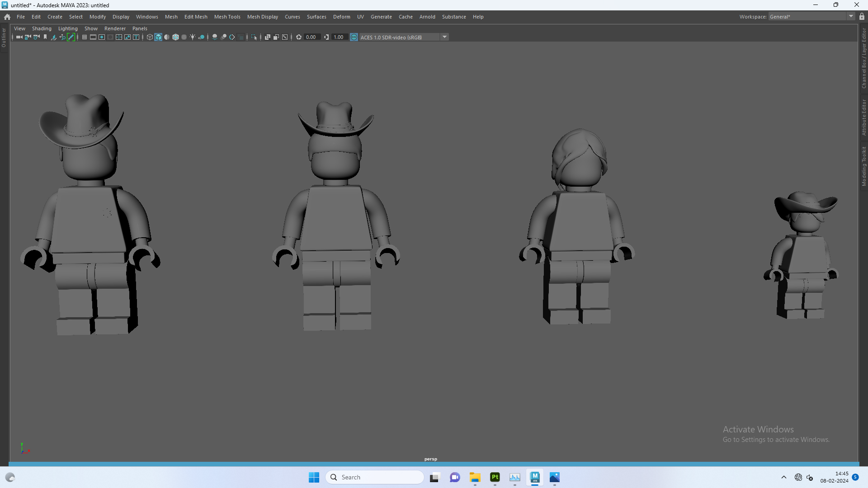Click the Screen Space Ambient Occlusion icon
Screen dimensions: 868x488
point(215,37)
